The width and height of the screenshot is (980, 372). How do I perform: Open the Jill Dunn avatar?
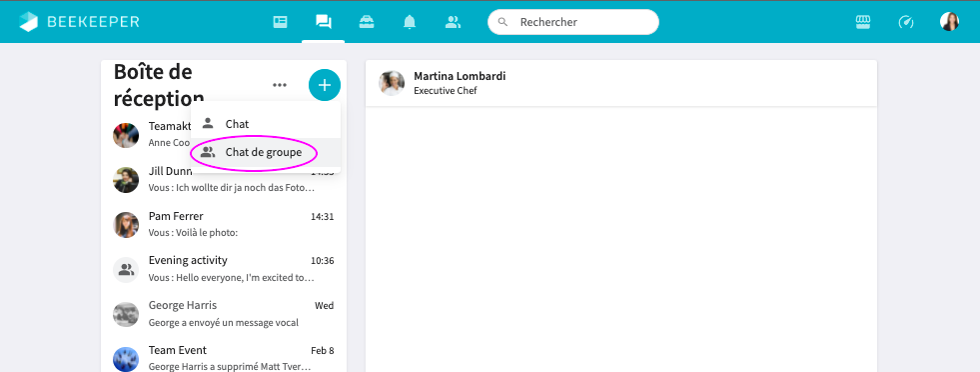click(x=126, y=179)
